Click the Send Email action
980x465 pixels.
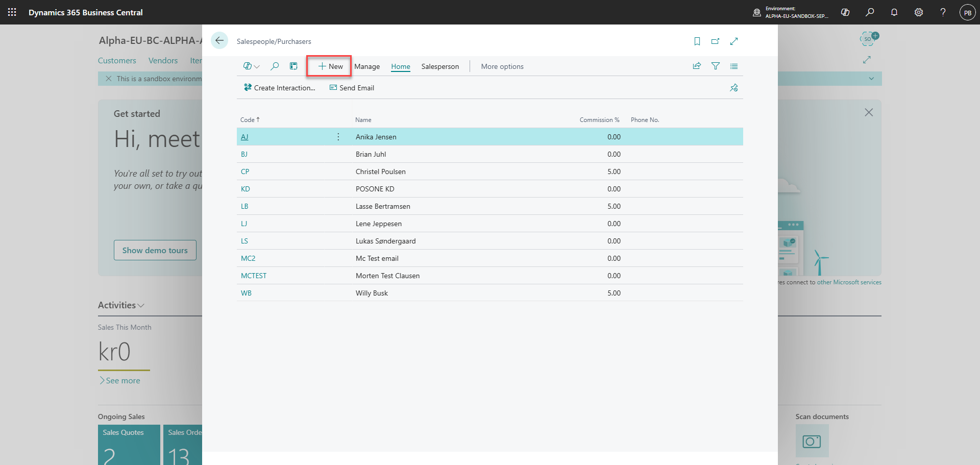click(352, 88)
